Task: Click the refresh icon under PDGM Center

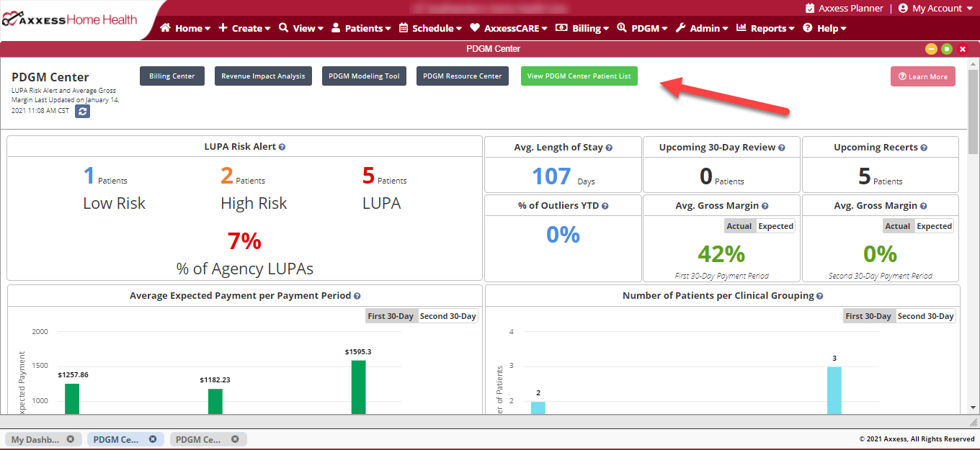Action: coord(83,112)
